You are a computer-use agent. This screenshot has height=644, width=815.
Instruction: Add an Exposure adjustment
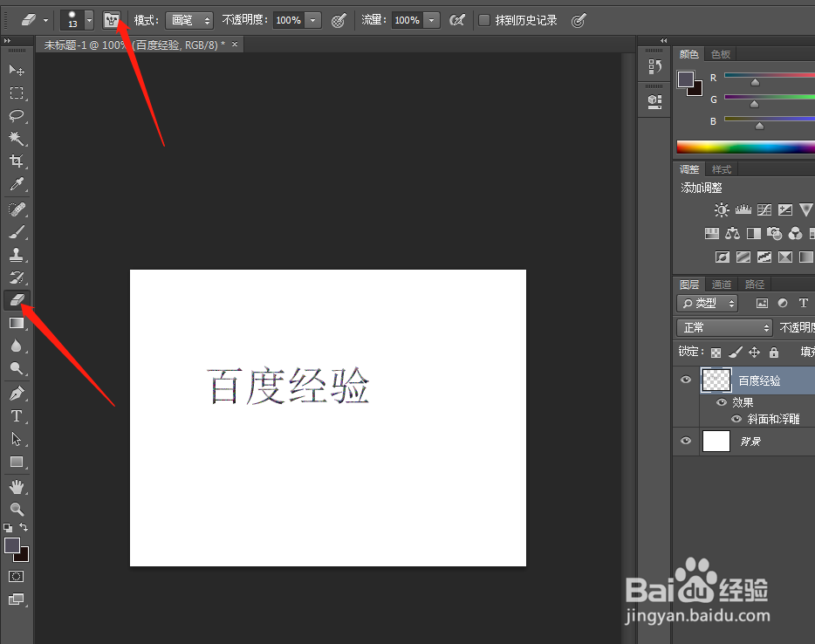click(785, 210)
